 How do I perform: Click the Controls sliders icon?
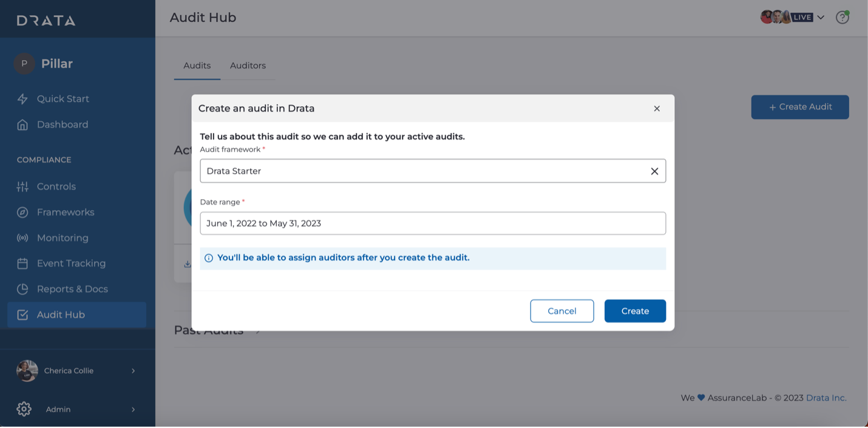(22, 187)
